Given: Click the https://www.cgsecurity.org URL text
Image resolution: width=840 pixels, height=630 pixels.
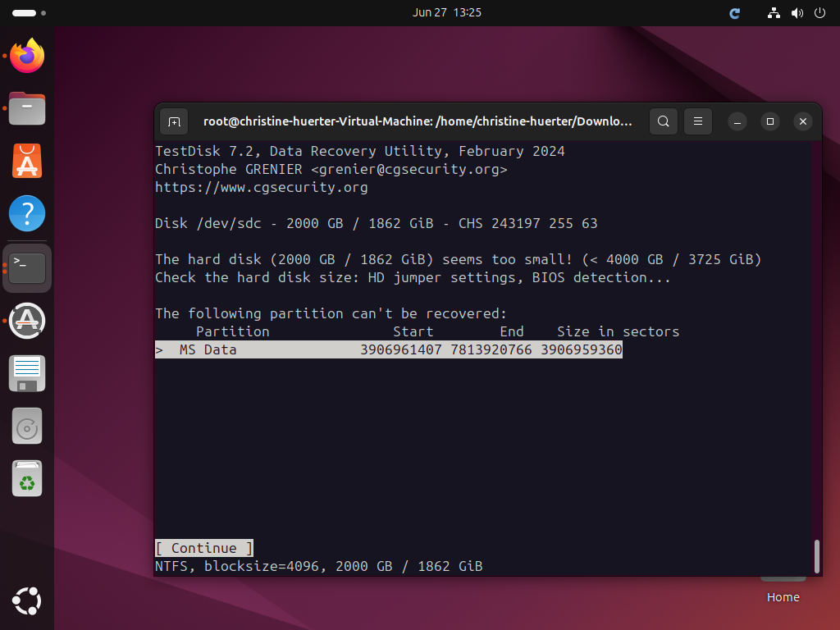Looking at the screenshot, I should pyautogui.click(x=262, y=188).
